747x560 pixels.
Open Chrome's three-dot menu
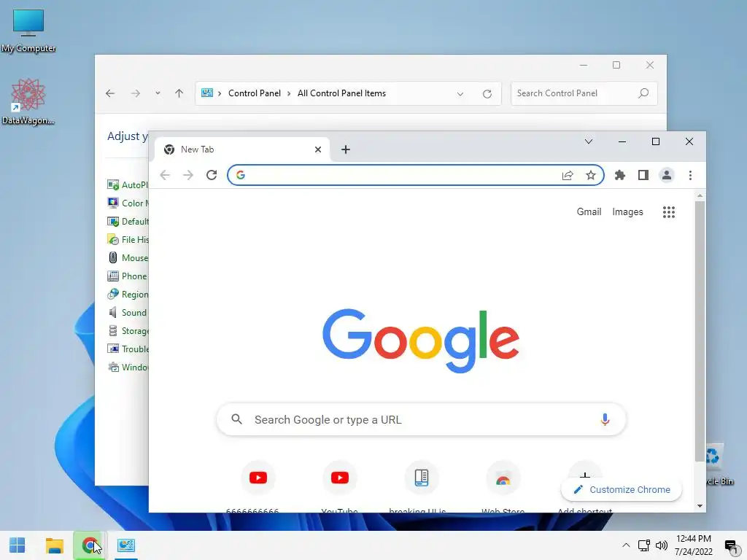pos(690,175)
